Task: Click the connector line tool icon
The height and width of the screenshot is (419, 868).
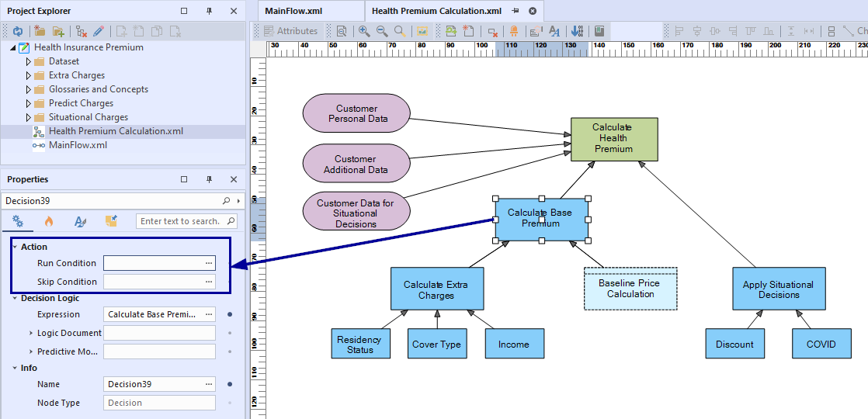Action: (849, 31)
